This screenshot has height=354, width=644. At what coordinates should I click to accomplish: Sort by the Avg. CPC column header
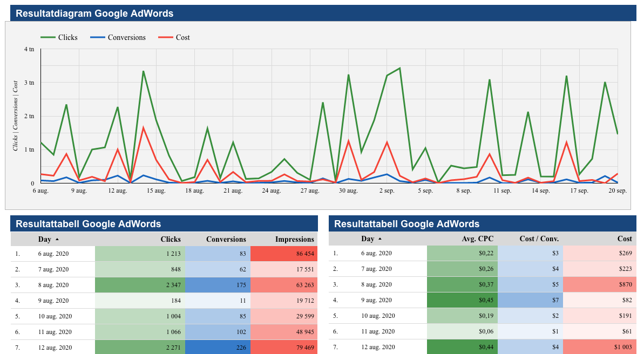pyautogui.click(x=477, y=239)
